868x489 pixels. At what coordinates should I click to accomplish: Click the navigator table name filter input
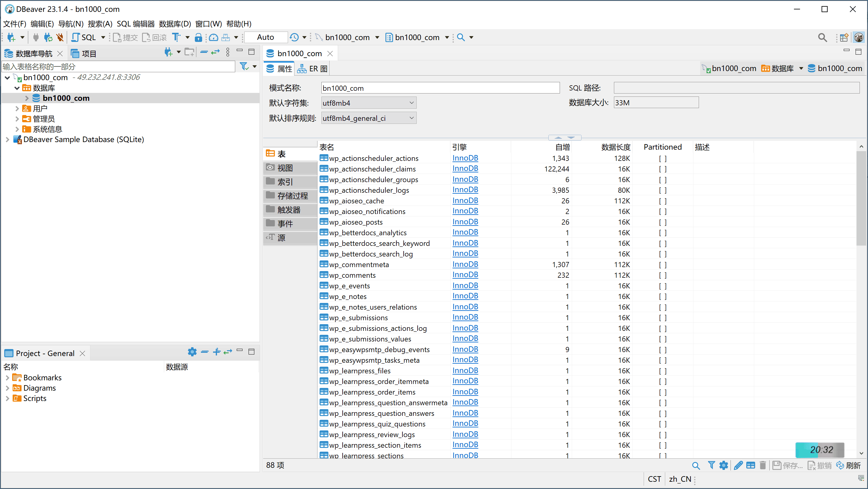coord(118,67)
